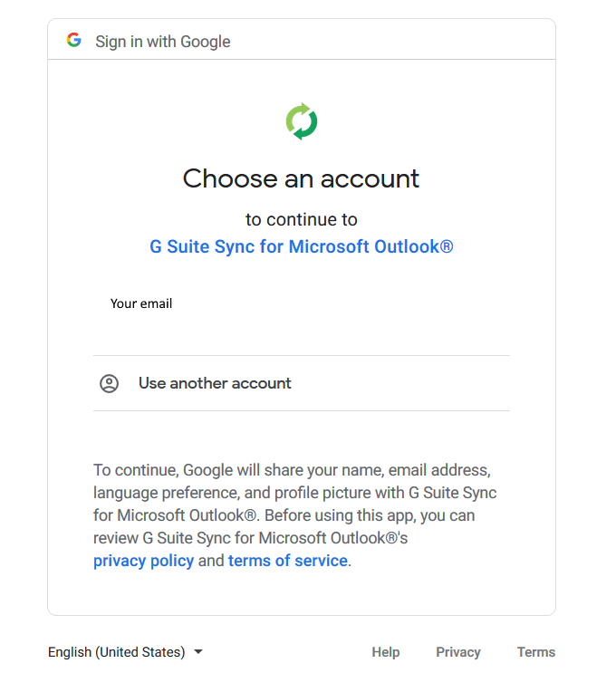Click the Google G logo
This screenshot has width=616, height=673.
tap(74, 41)
